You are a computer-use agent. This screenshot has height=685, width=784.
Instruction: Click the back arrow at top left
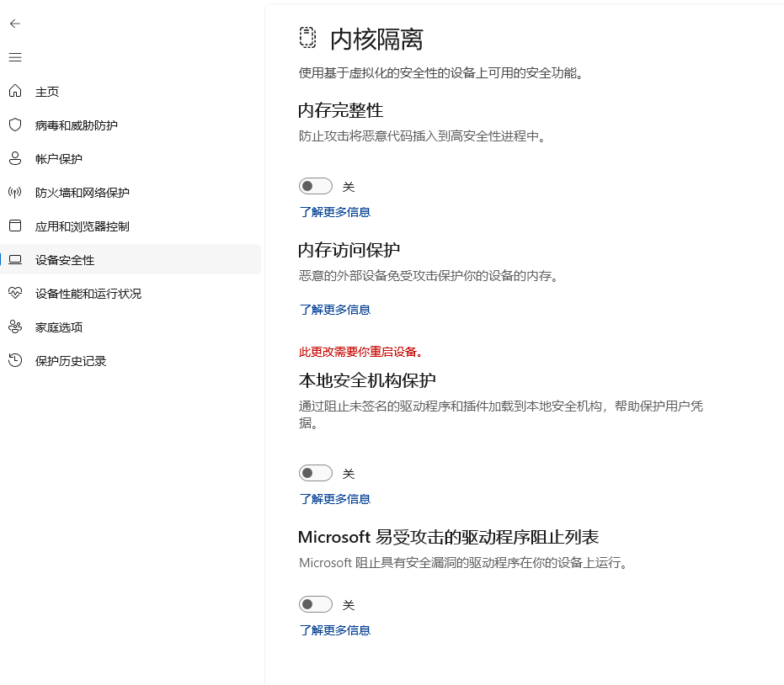tap(14, 24)
